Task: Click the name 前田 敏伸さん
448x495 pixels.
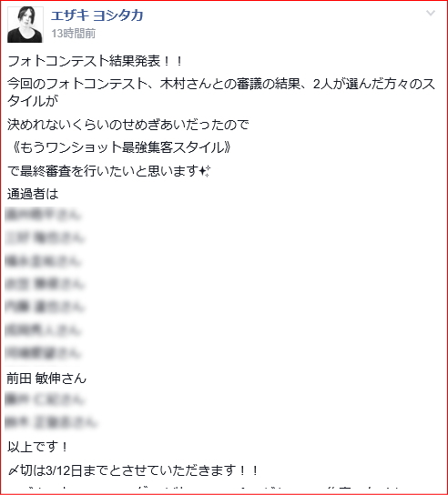Action: (46, 379)
